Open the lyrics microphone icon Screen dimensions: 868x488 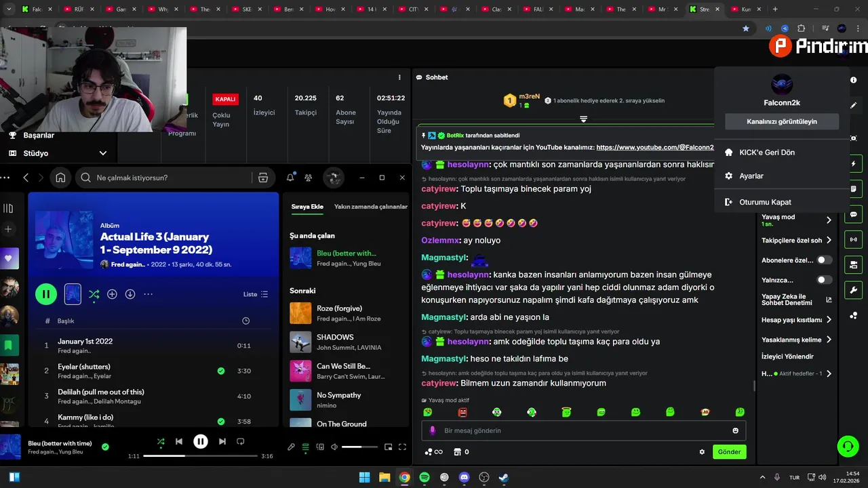pyautogui.click(x=291, y=447)
